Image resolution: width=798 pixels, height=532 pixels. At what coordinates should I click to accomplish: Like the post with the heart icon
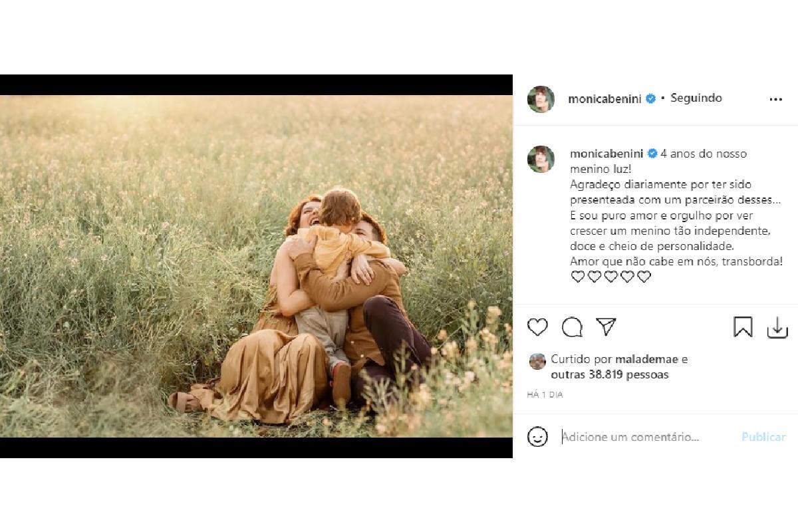click(537, 327)
